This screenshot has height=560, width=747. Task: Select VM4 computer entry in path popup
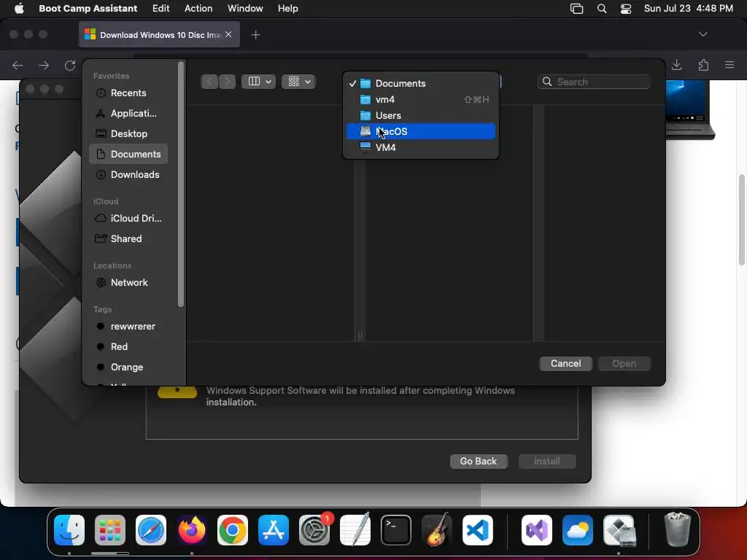coord(421,147)
